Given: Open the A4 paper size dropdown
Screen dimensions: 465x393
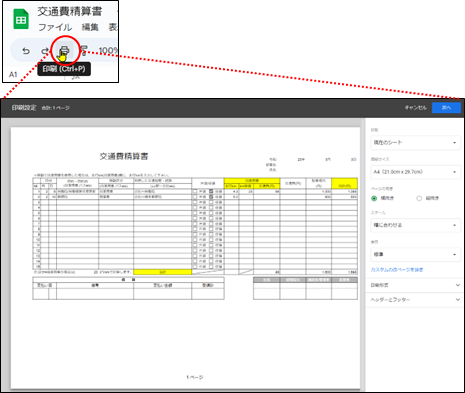Looking at the screenshot, I should pyautogui.click(x=415, y=172).
